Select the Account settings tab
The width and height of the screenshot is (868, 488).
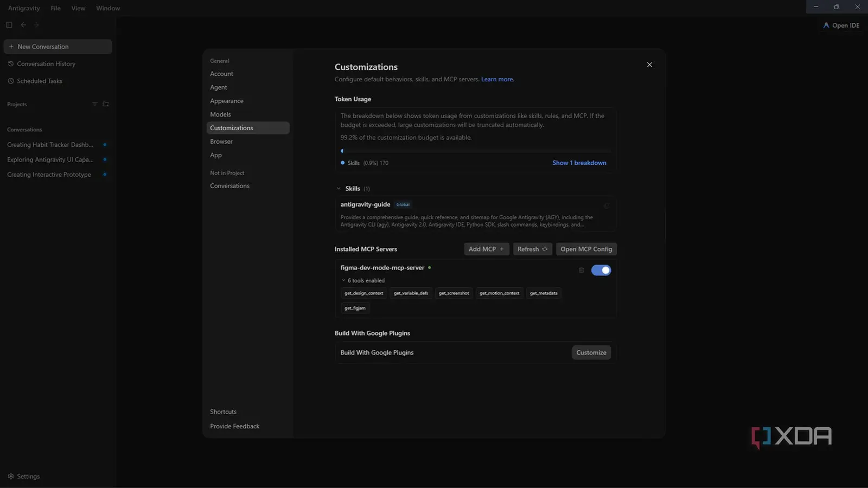point(248,74)
